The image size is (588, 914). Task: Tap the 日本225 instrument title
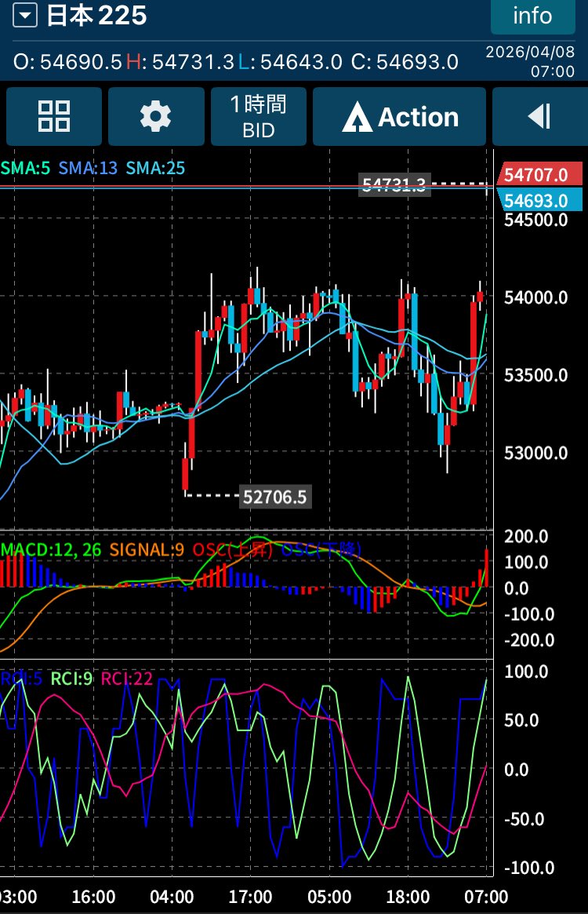96,16
